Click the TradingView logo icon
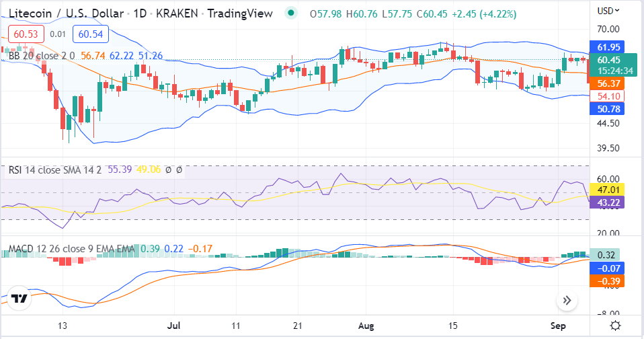Image resolution: width=644 pixels, height=339 pixels. 19,299
